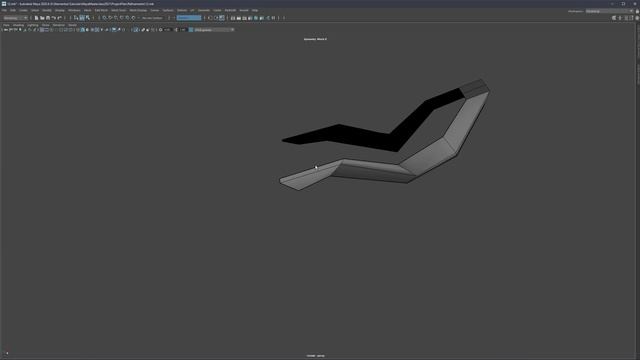Image resolution: width=640 pixels, height=360 pixels.
Task: Open the Windows menu
Action: (74, 10)
